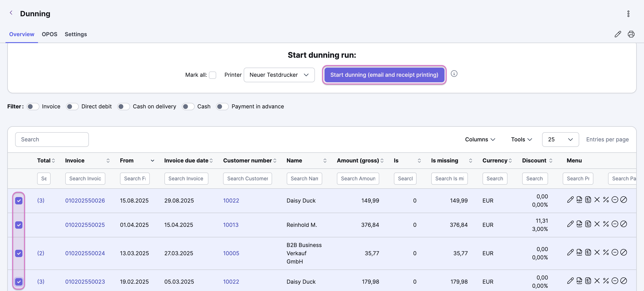Image resolution: width=644 pixels, height=291 pixels.
Task: Click the percent discount icon for Reinhold M.
Action: 606,224
